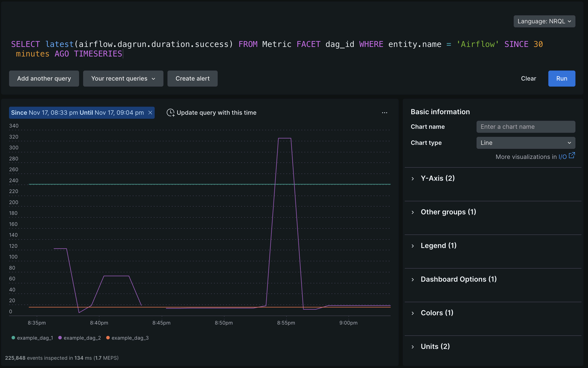
Task: Click the Create alert button
Action: (192, 79)
